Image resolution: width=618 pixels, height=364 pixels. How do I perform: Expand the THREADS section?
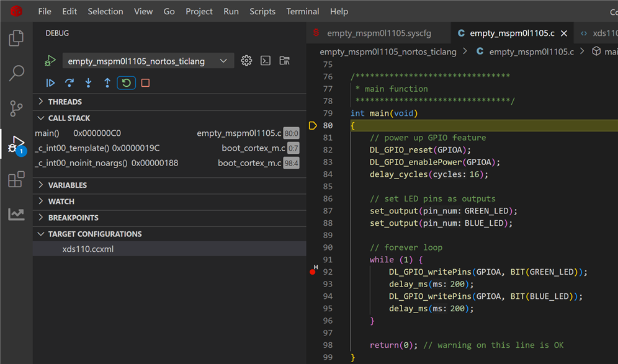169,102
